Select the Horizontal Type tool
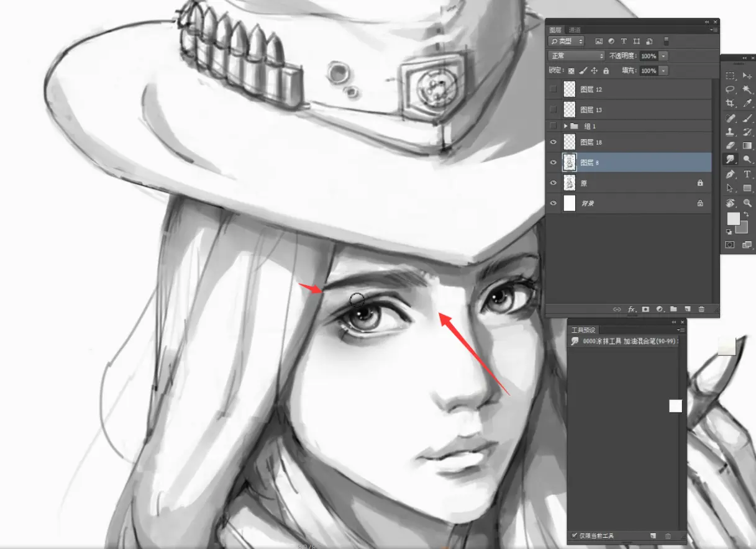 [747, 175]
